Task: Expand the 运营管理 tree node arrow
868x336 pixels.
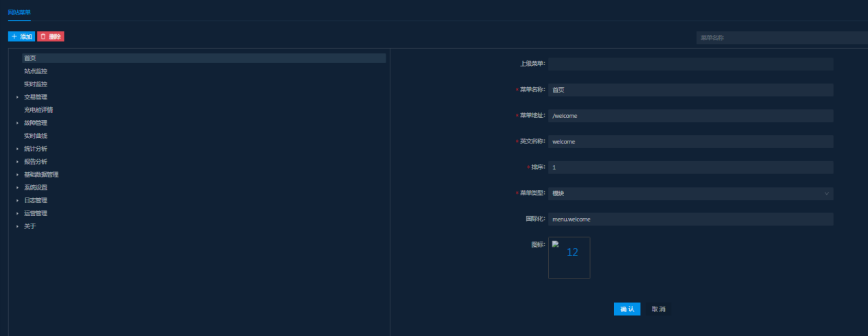Action: 18,213
